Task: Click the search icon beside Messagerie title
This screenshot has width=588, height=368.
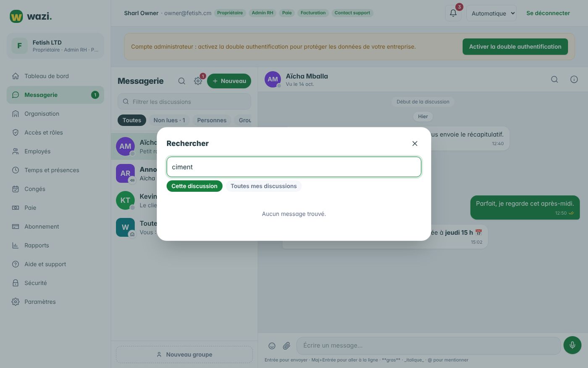Action: coord(181,81)
